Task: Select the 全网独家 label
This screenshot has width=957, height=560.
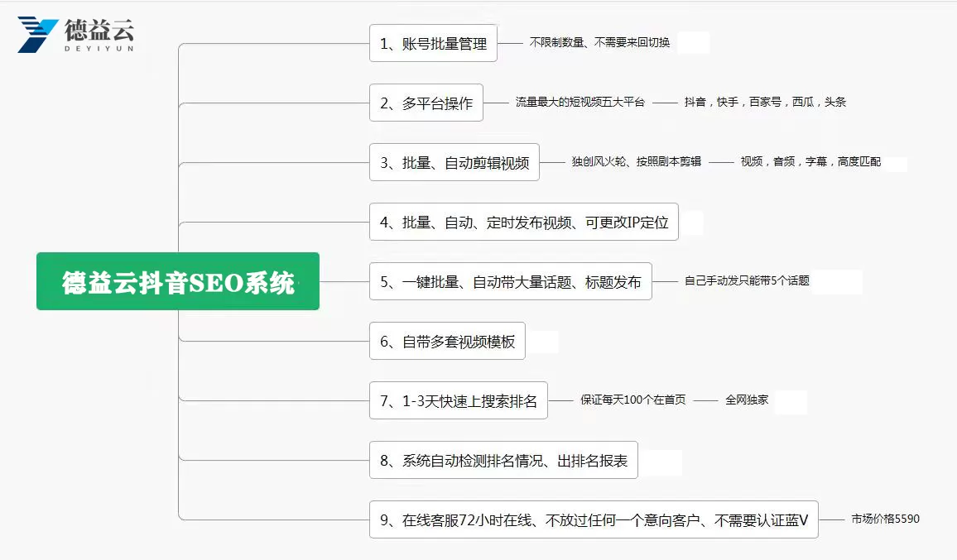Action: [747, 400]
